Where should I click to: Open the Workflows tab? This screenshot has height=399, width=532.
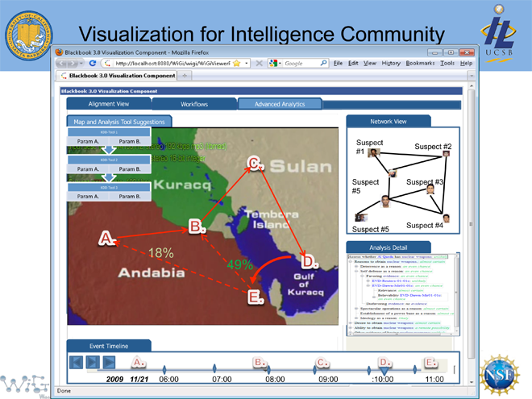[194, 104]
